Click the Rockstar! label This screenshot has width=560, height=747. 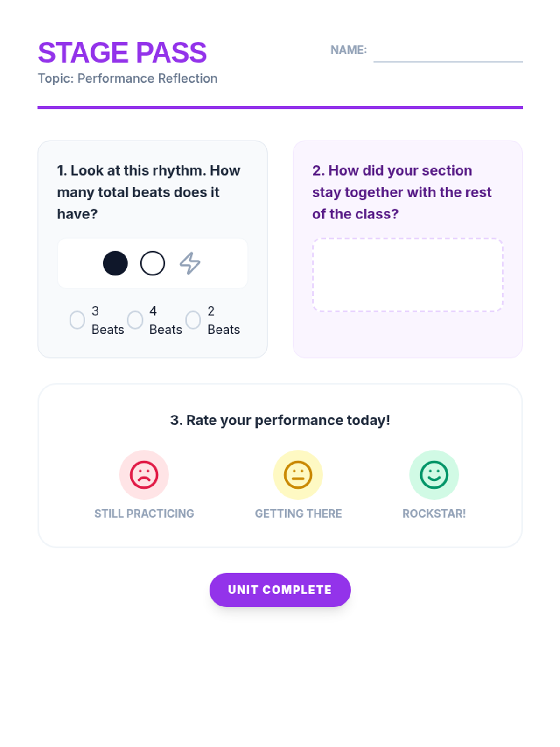click(434, 514)
